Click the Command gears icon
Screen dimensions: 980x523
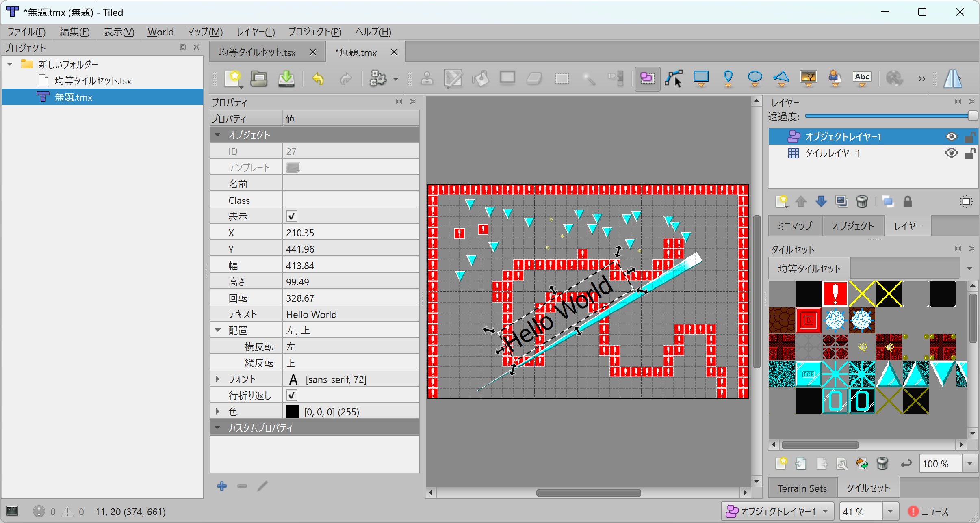coord(378,78)
